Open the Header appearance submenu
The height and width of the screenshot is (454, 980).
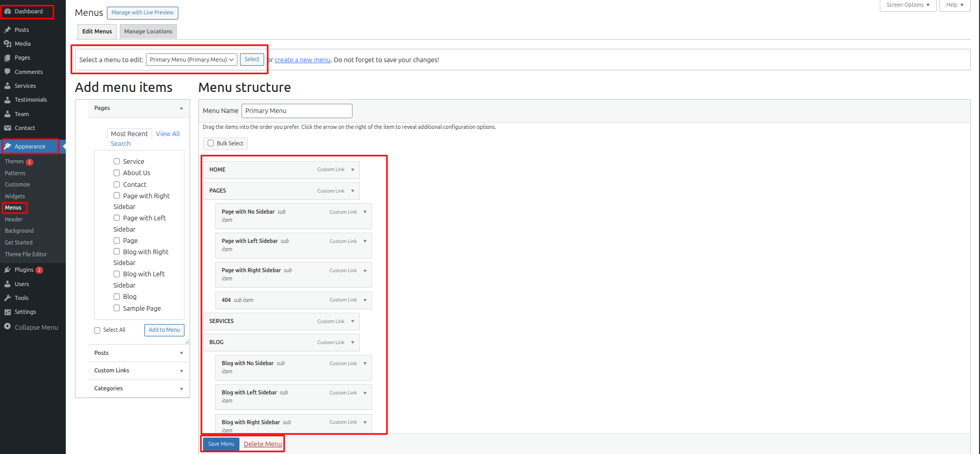click(x=14, y=219)
